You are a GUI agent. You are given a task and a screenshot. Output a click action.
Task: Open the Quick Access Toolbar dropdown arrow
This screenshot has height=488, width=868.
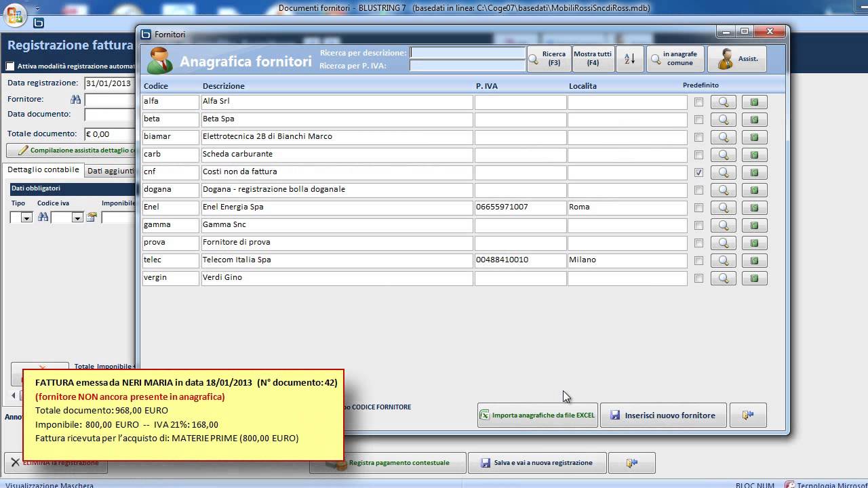(x=37, y=10)
